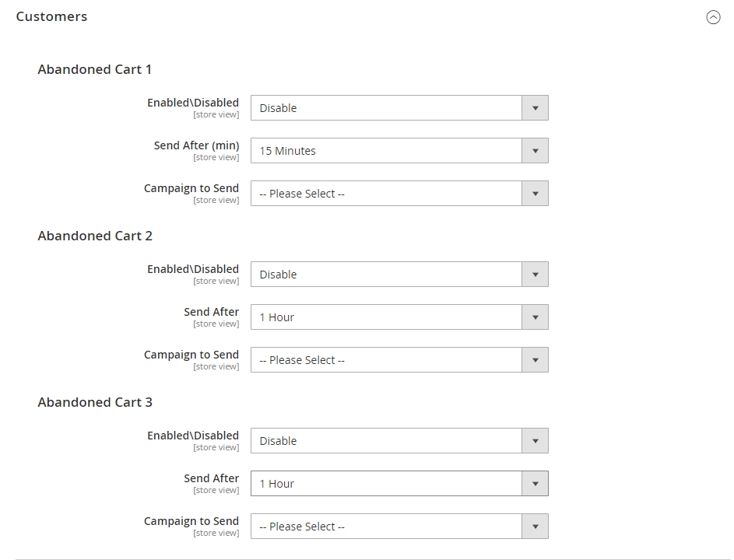Open Abandoned Cart 2 Send After dropdown
This screenshot has width=734, height=560.
[x=386, y=317]
